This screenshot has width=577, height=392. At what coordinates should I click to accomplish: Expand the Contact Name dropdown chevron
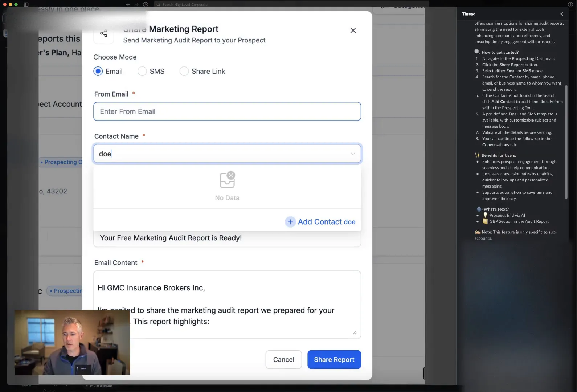tap(353, 154)
